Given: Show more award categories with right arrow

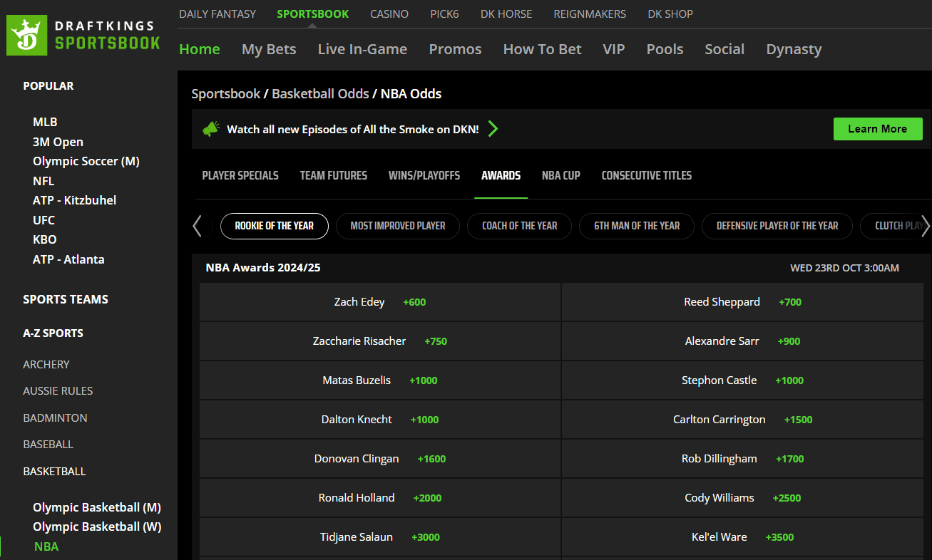Looking at the screenshot, I should coord(926,226).
